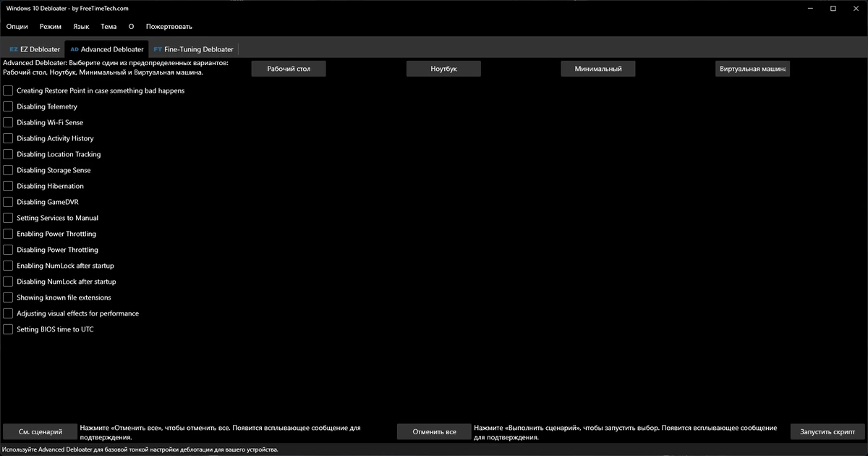Minimize the Windows 10 Debloater window
The height and width of the screenshot is (456, 868).
point(809,8)
